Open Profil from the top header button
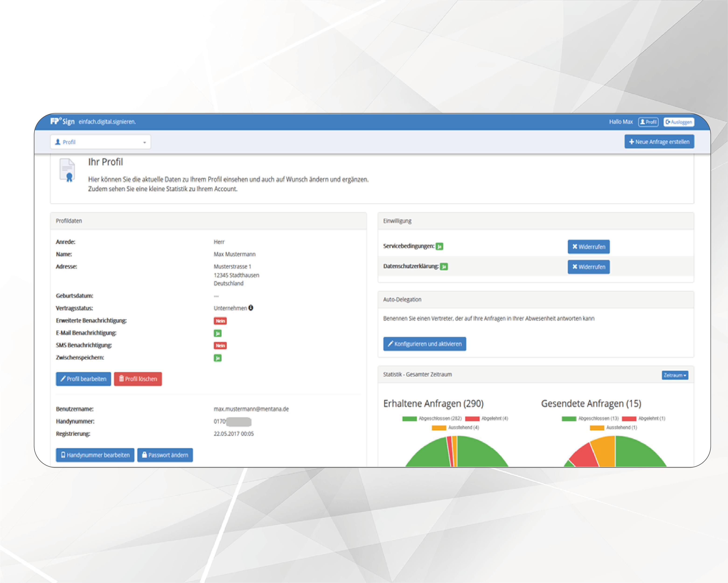This screenshot has height=583, width=728. coord(648,122)
